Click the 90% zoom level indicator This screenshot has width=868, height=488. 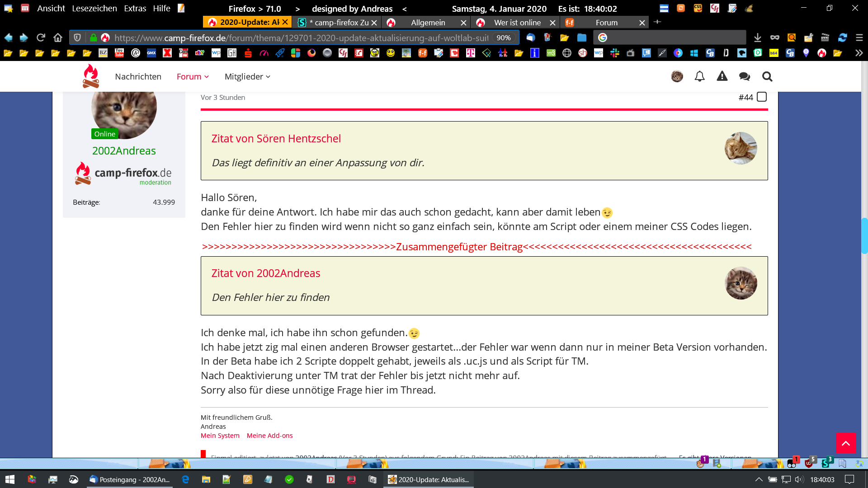coord(503,38)
